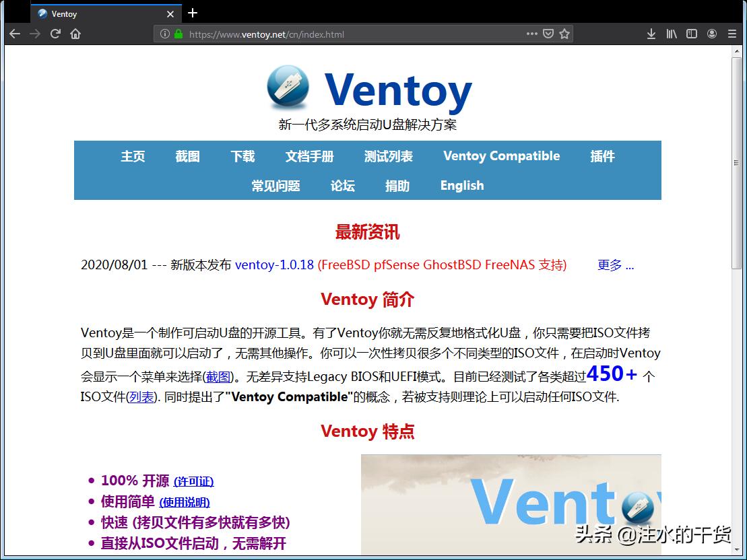This screenshot has height=560, width=747.
Task: Open the 常见问题 nav item
Action: pos(276,186)
